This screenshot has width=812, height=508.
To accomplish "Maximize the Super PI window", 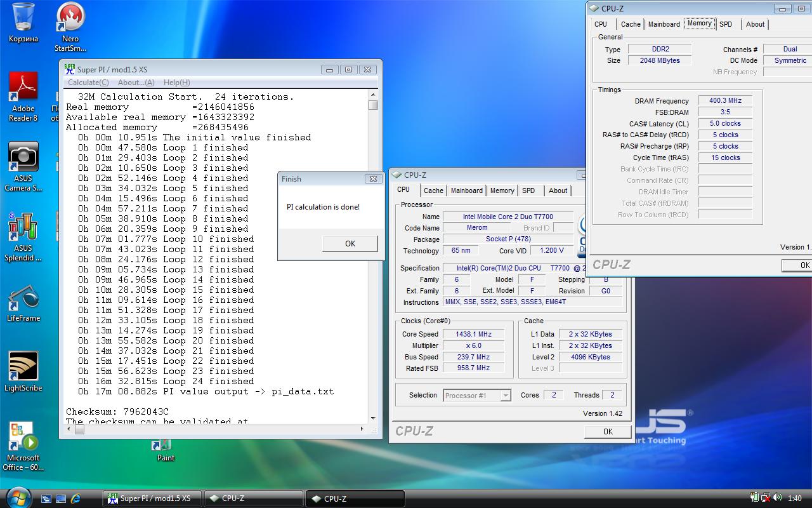I will [x=348, y=70].
